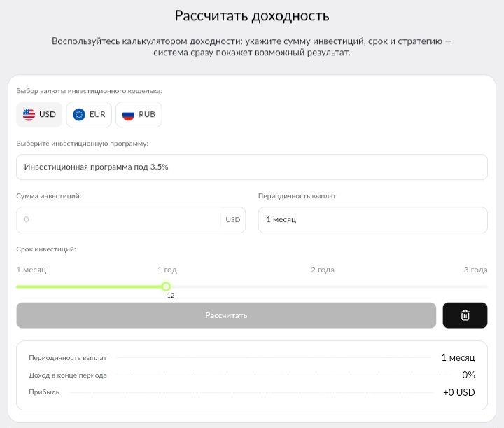Choose the EUR wallet currency label

pyautogui.click(x=97, y=115)
